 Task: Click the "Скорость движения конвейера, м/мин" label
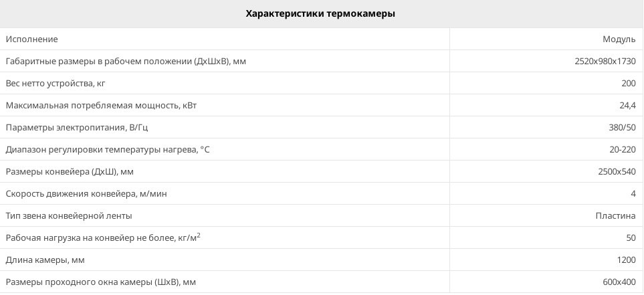click(86, 194)
